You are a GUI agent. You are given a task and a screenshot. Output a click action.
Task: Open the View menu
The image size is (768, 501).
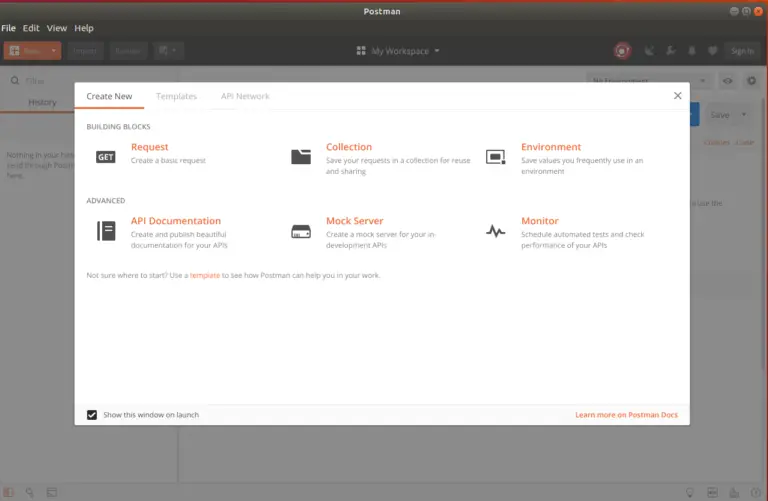coord(57,28)
